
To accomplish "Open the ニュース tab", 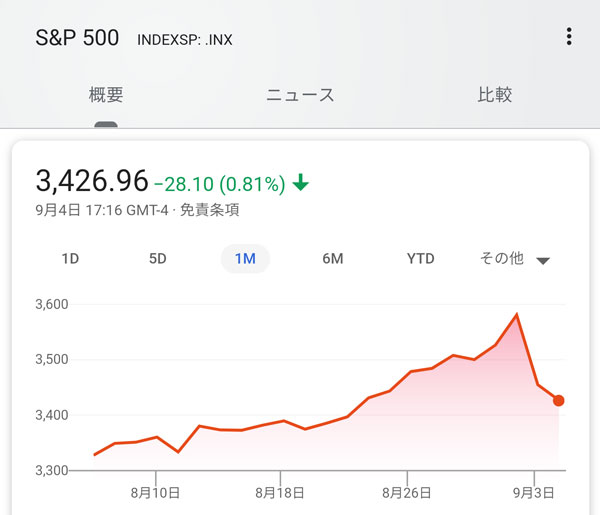I will pos(300,96).
